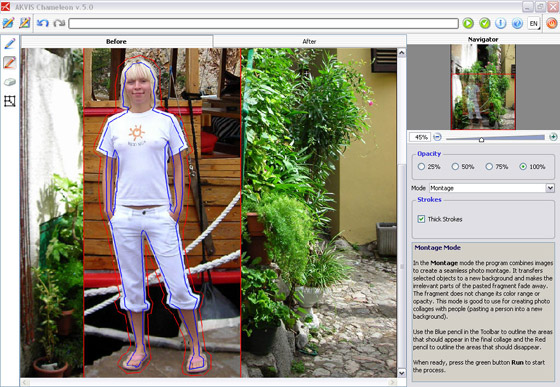The height and width of the screenshot is (387, 560).
Task: Select the Red pencil tool
Action: pyautogui.click(x=10, y=63)
